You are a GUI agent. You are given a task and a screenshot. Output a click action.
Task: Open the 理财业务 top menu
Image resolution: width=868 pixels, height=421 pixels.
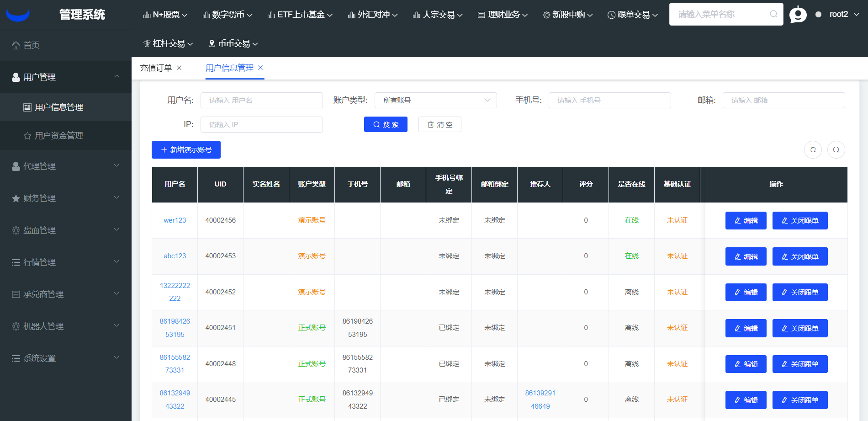503,15
